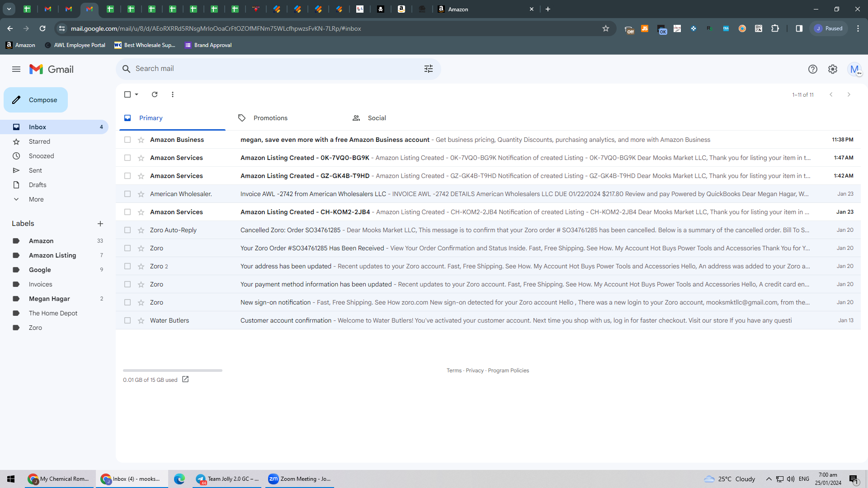Viewport: 868px width, 488px height.
Task: Focus the Search mail field
Action: click(x=278, y=69)
